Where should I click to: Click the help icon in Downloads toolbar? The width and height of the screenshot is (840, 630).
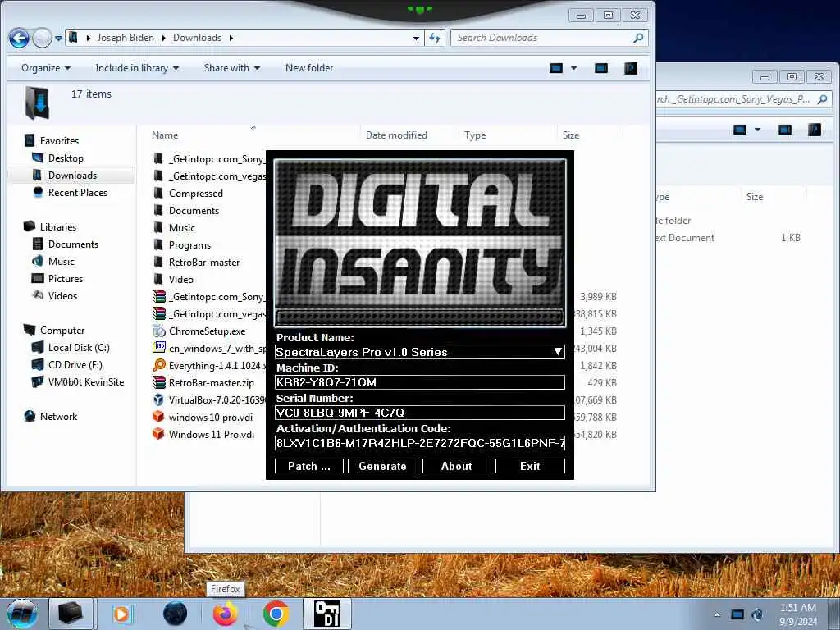631,68
